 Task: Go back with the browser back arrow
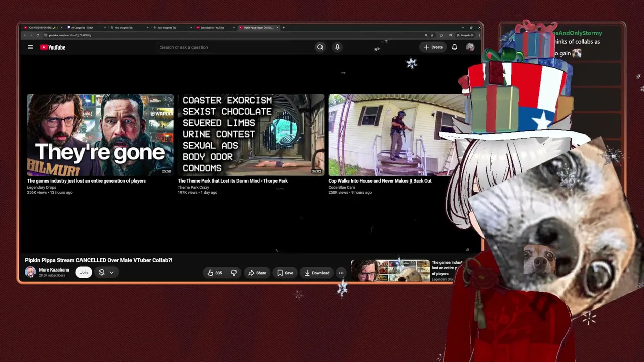[x=24, y=35]
